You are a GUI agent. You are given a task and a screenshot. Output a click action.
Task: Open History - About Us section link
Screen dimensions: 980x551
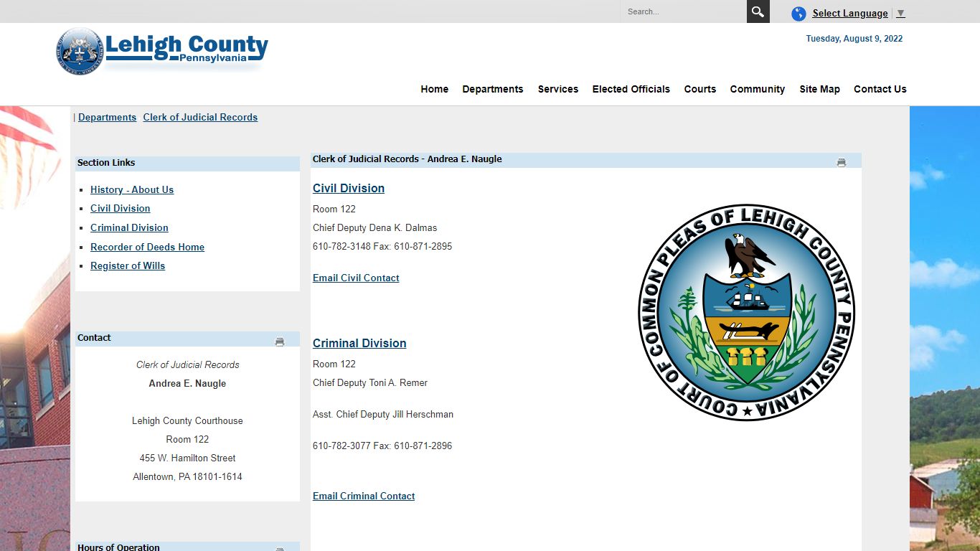pos(131,189)
